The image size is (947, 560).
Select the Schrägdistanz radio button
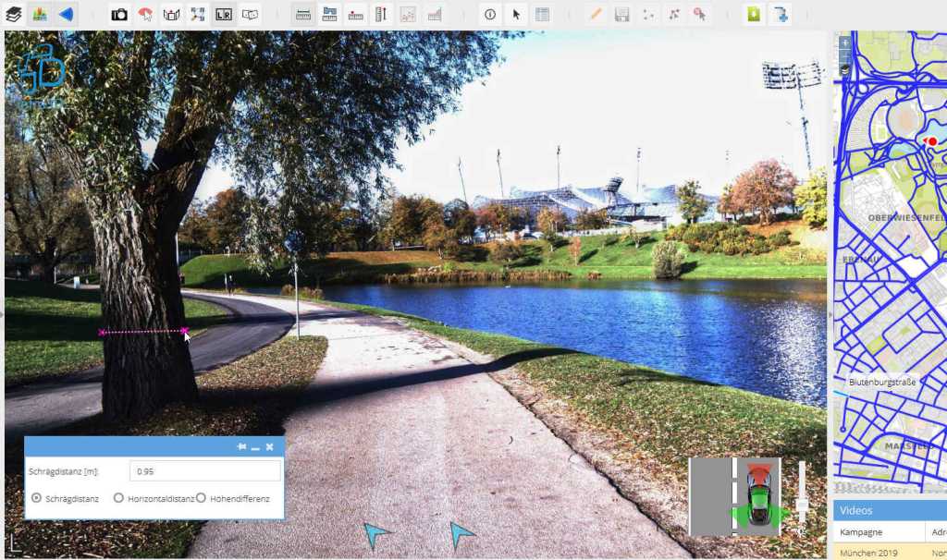(x=37, y=498)
